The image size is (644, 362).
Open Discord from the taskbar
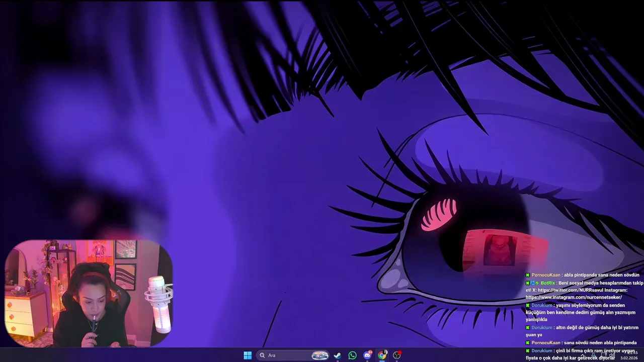point(367,355)
